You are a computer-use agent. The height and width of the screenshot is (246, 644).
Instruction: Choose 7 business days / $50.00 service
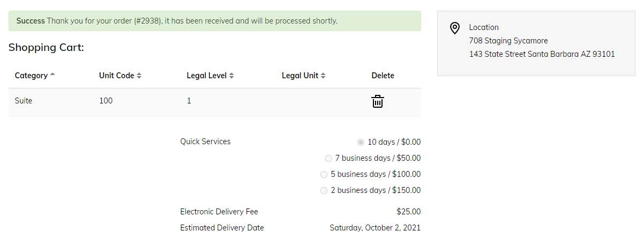point(328,158)
